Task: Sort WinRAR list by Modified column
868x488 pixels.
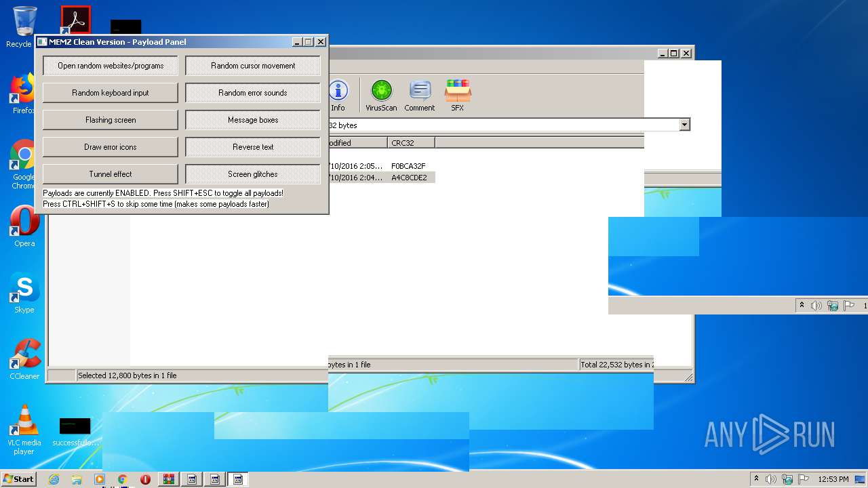Action: (358, 143)
